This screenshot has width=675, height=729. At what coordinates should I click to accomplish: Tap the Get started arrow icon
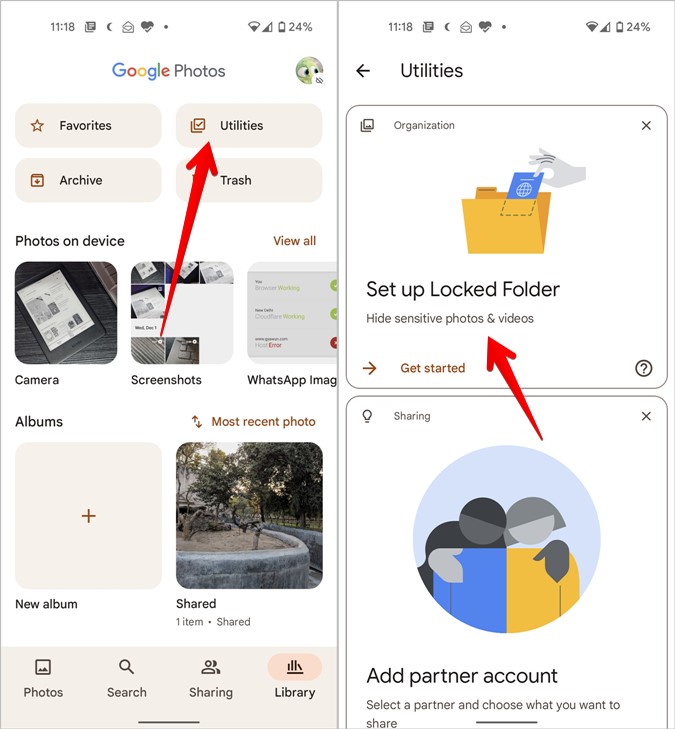(370, 368)
